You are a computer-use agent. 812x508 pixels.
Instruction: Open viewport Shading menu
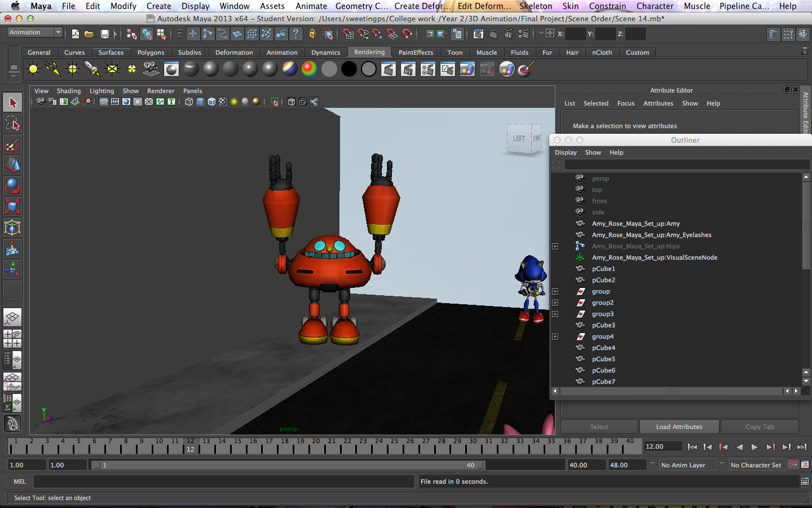click(x=69, y=91)
